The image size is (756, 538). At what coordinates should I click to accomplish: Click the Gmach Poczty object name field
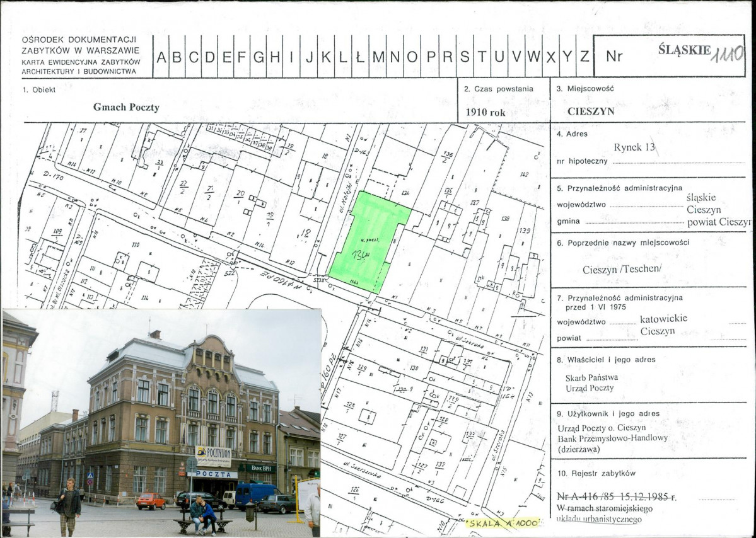[x=126, y=107]
